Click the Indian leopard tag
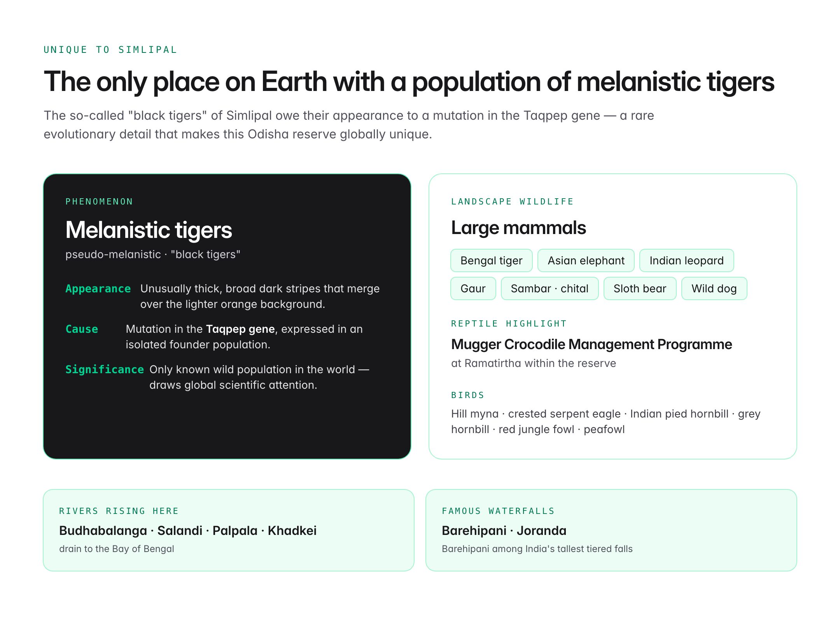840x622 pixels. tap(686, 260)
